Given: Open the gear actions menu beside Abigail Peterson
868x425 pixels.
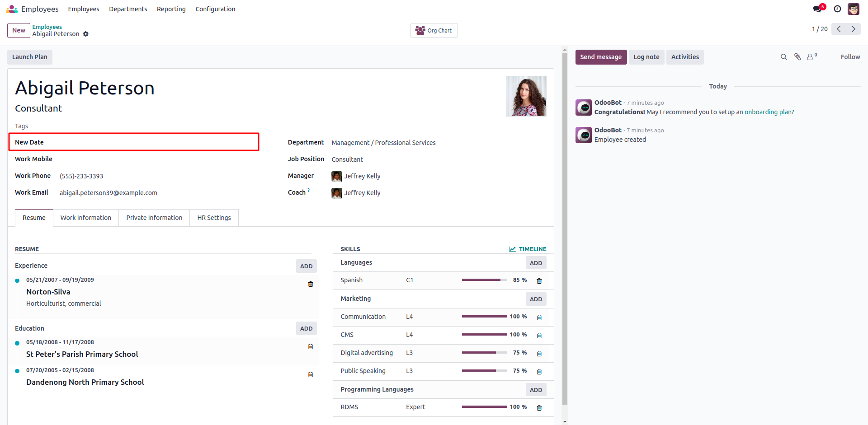Looking at the screenshot, I should [x=86, y=34].
